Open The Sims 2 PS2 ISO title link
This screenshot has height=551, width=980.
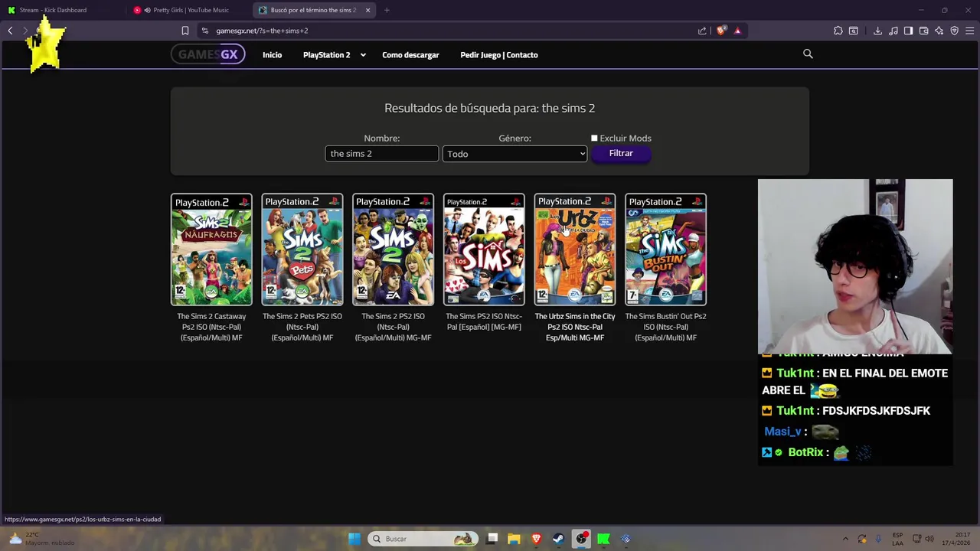[x=393, y=327]
